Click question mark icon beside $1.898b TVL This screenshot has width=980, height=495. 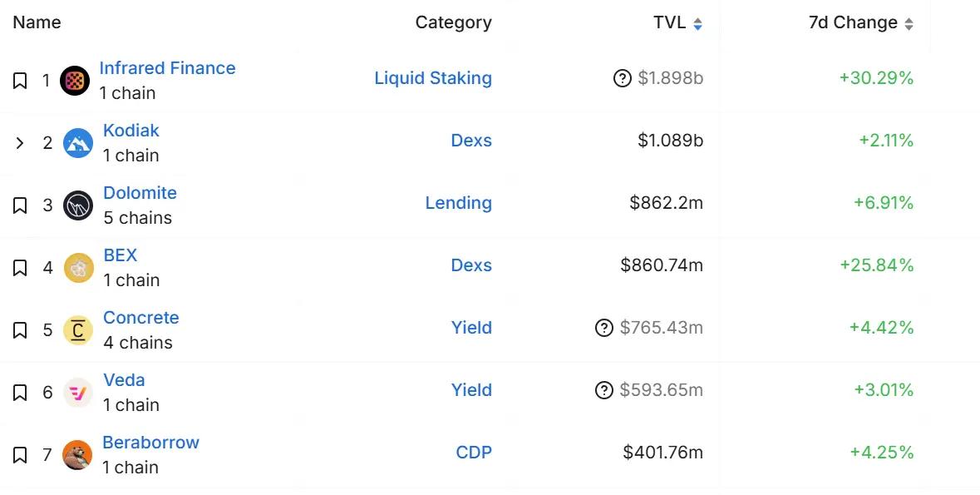coord(622,79)
